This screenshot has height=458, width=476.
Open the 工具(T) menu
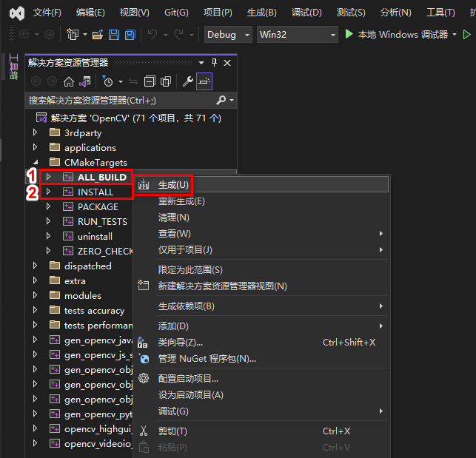click(440, 13)
